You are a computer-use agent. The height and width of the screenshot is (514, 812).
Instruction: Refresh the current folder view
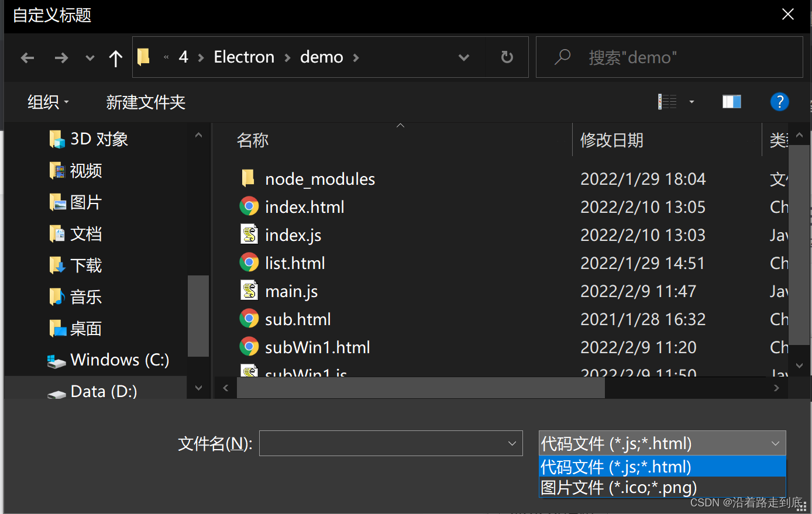click(x=507, y=57)
